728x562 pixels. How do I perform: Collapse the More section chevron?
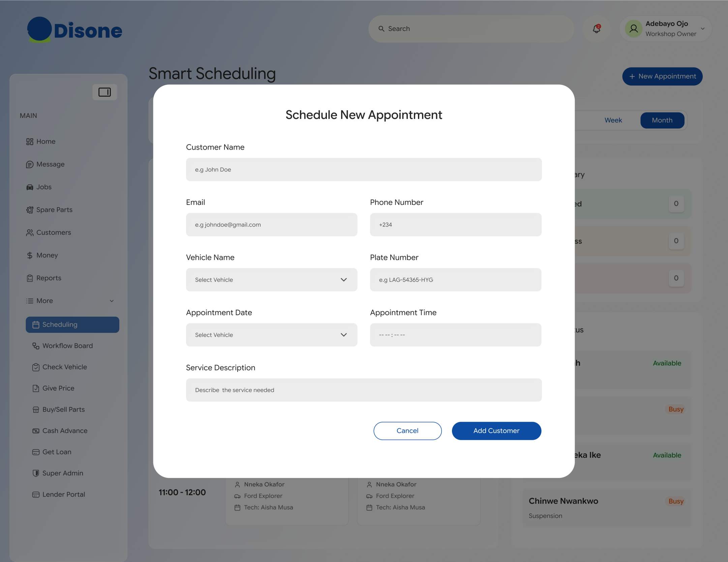point(112,301)
